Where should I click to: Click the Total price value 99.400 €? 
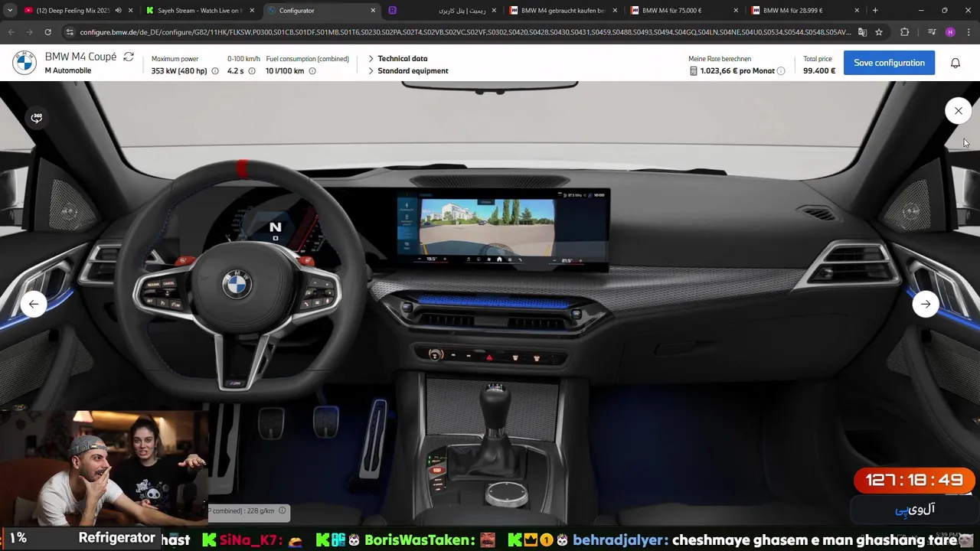point(819,71)
